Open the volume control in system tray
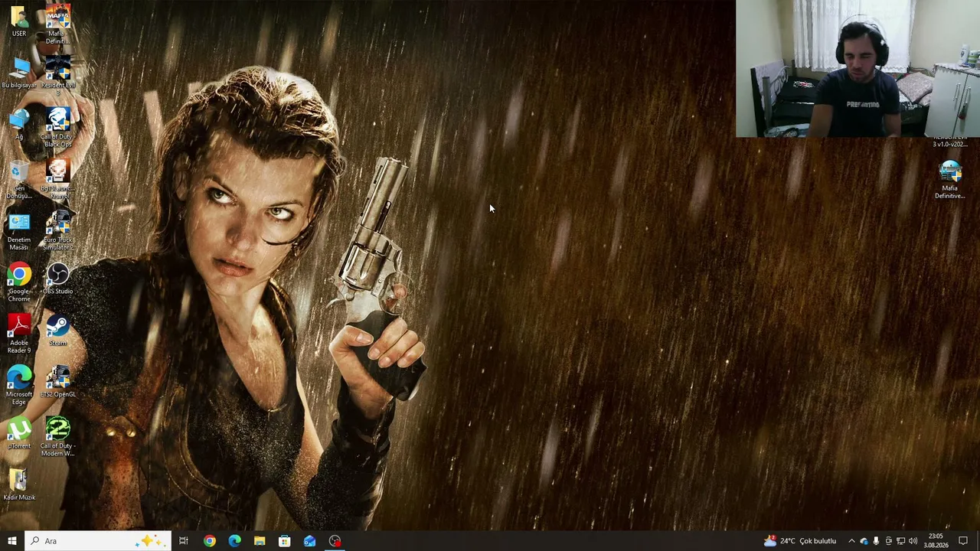Viewport: 980px width, 551px height. (913, 541)
